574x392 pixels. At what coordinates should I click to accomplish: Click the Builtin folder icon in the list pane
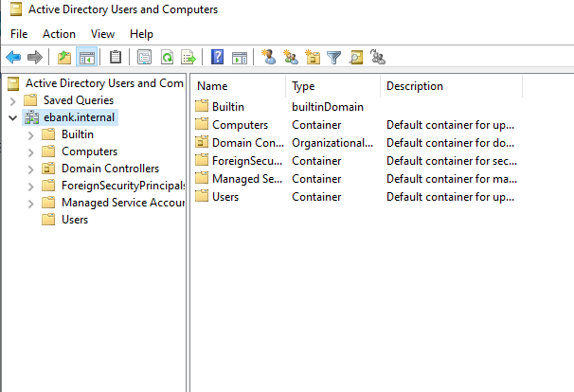pyautogui.click(x=202, y=106)
